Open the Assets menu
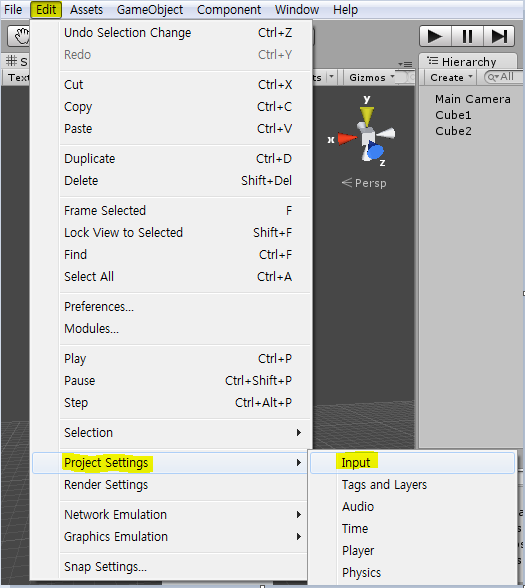525x588 pixels. [86, 9]
